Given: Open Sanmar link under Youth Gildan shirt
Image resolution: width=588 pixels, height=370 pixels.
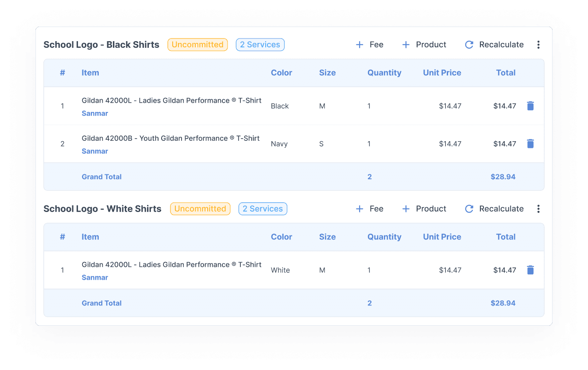Looking at the screenshot, I should 95,151.
